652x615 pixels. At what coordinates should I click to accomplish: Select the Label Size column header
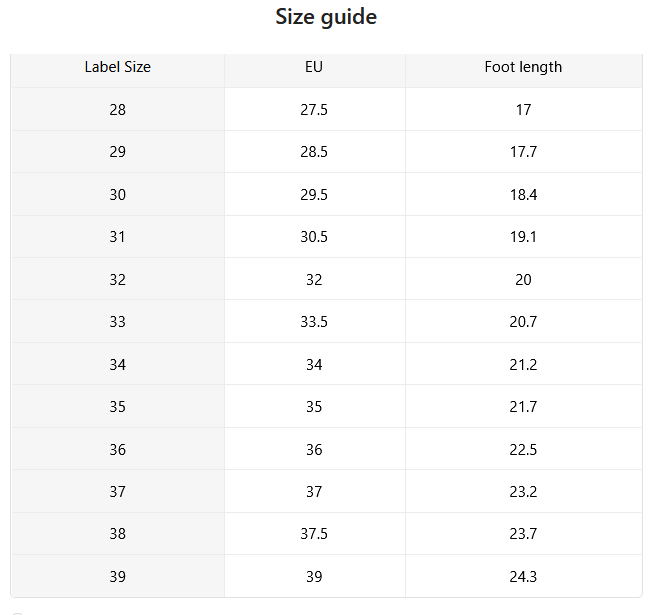click(118, 67)
